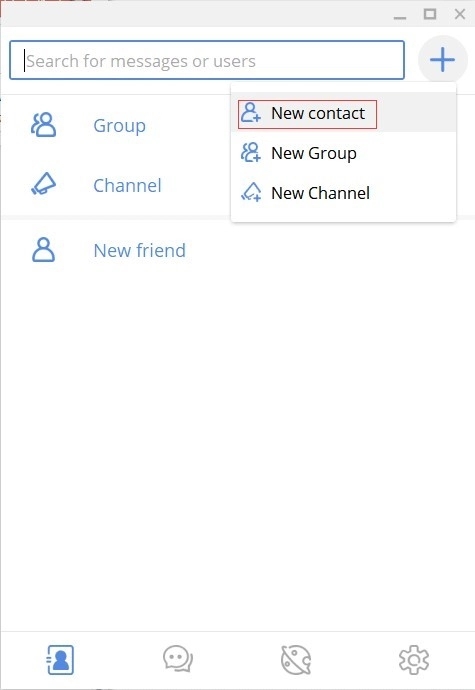
Task: Open settings via the gear icon
Action: 413,660
